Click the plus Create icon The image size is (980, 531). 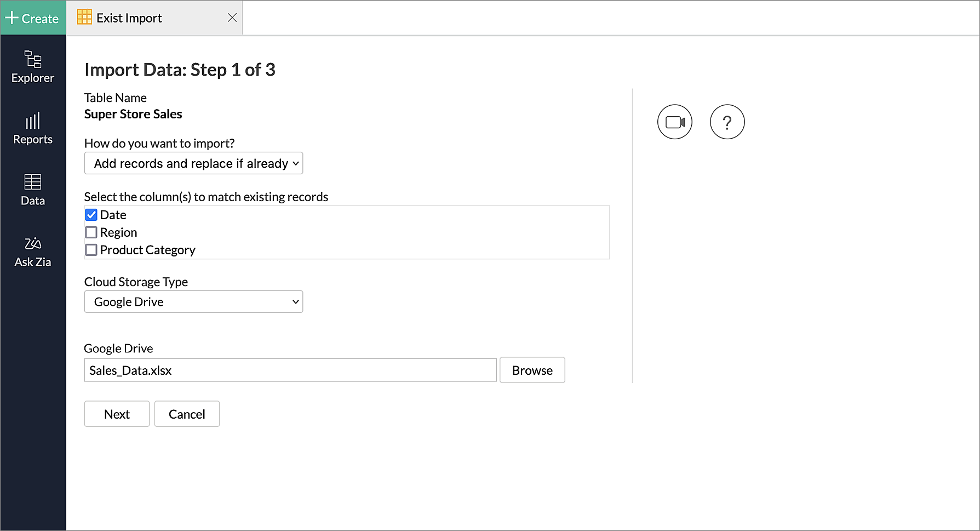[12, 18]
